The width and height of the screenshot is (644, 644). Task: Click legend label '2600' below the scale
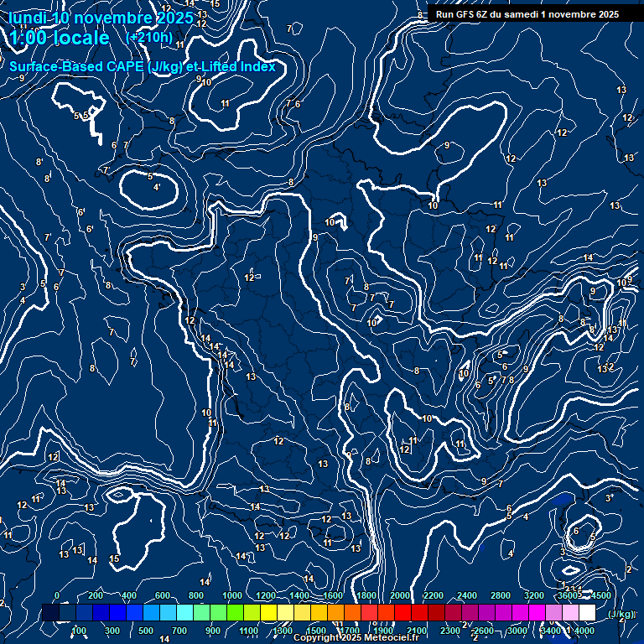pyautogui.click(x=484, y=631)
